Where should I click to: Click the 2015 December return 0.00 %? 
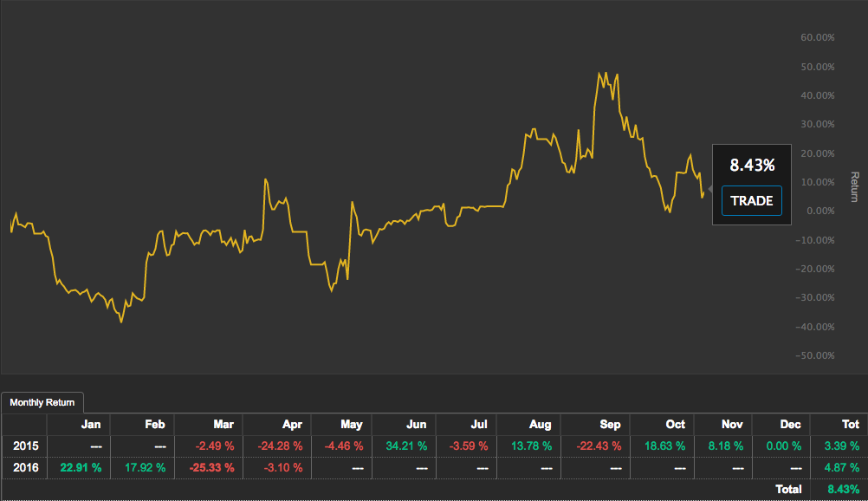[784, 446]
